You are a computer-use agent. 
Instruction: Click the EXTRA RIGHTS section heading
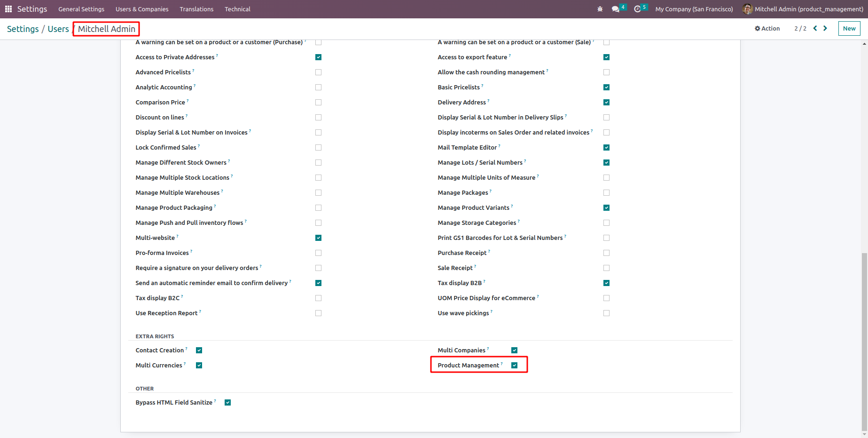click(x=155, y=336)
